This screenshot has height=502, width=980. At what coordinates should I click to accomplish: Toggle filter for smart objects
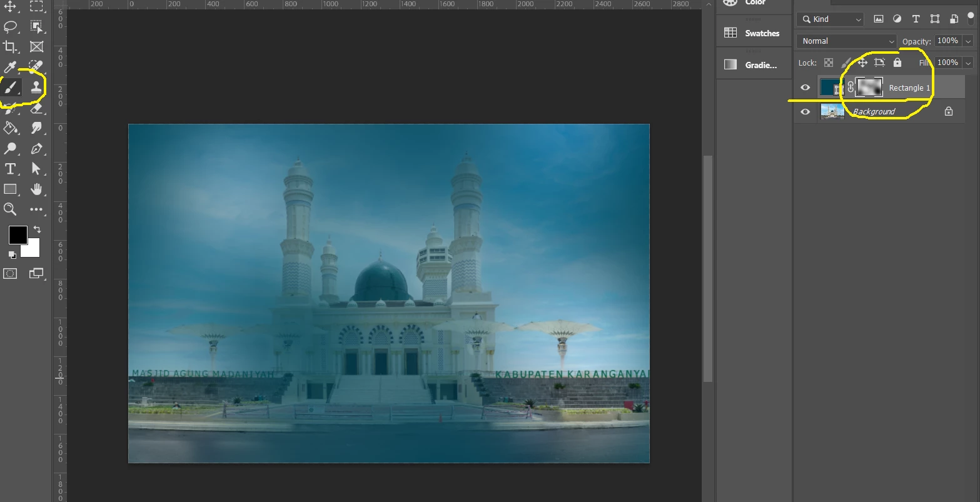(954, 19)
